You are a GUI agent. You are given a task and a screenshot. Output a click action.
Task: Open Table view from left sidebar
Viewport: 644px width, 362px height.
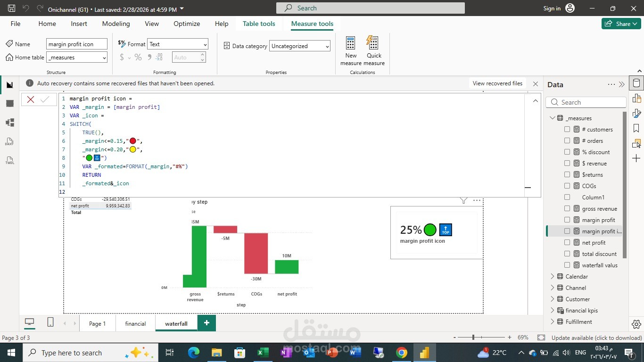(9, 104)
